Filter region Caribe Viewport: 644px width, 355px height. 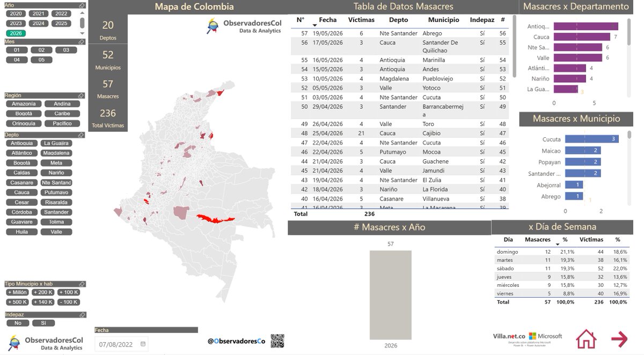pos(62,114)
